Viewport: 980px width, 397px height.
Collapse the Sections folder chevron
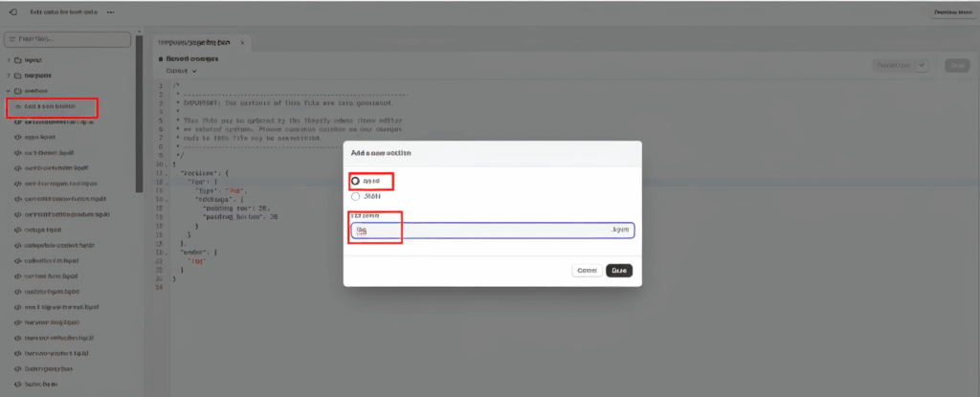coord(9,90)
